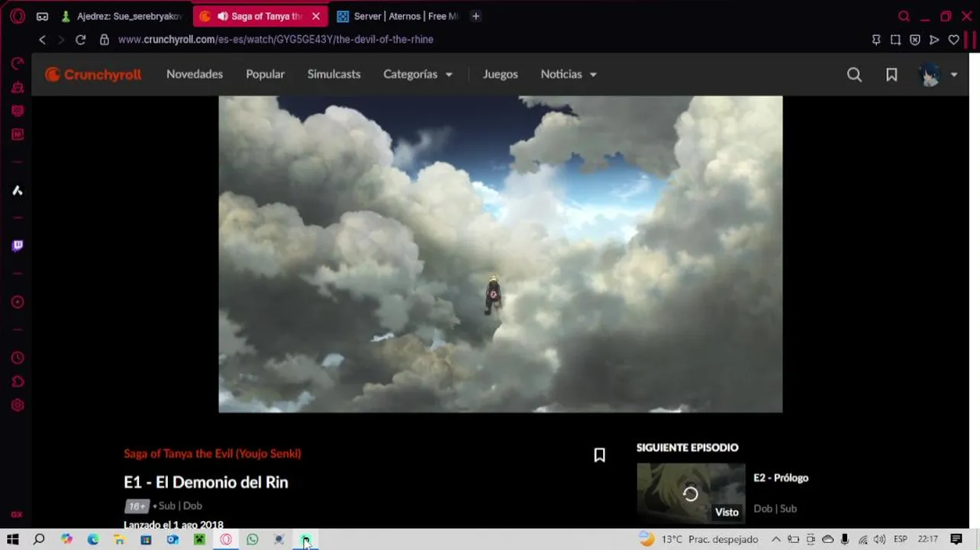Open the Opera tab search magnifier
This screenshot has height=550, width=980.
pyautogui.click(x=904, y=16)
